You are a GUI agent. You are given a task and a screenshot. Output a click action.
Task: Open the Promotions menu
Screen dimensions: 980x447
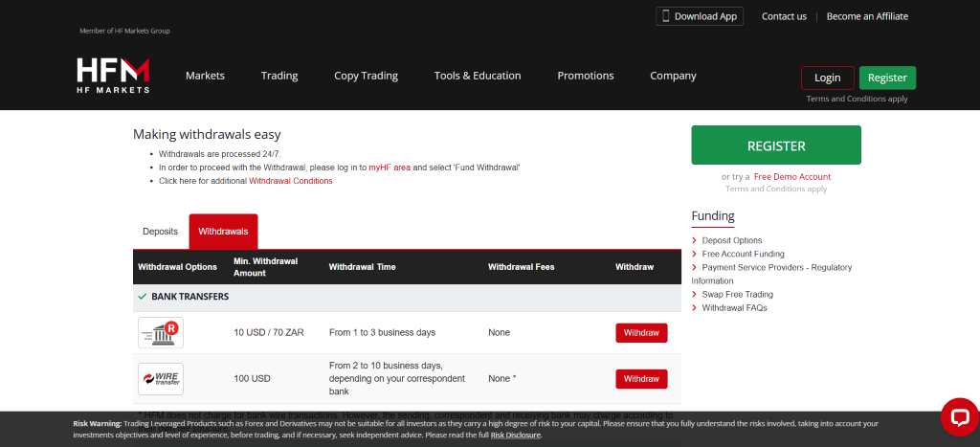586,76
